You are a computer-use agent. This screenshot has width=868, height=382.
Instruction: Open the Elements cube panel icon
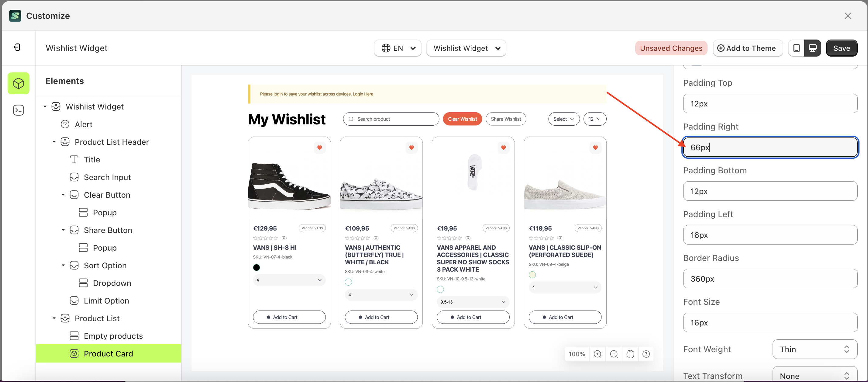coord(19,83)
